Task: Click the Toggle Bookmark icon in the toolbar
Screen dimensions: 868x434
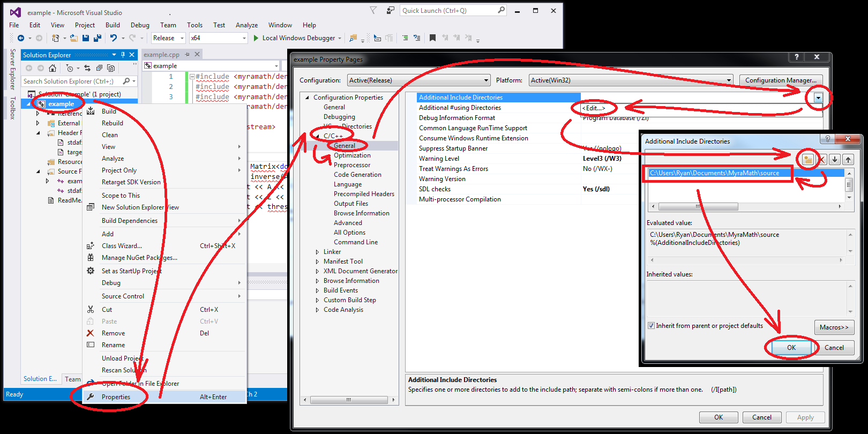Action: tap(432, 38)
